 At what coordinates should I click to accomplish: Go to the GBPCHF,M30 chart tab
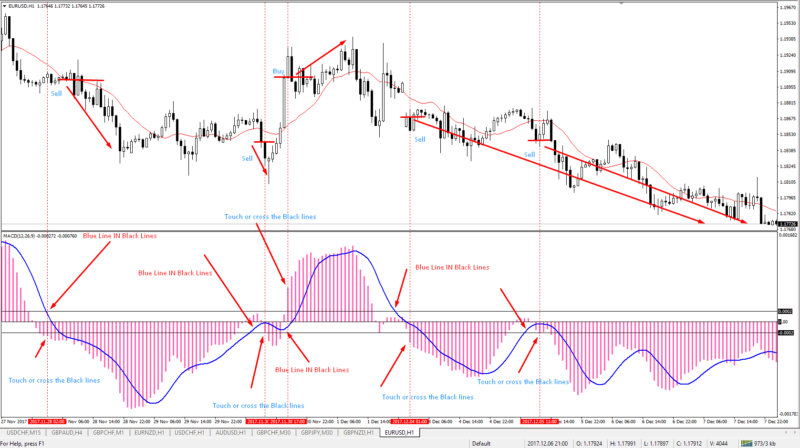(x=273, y=433)
